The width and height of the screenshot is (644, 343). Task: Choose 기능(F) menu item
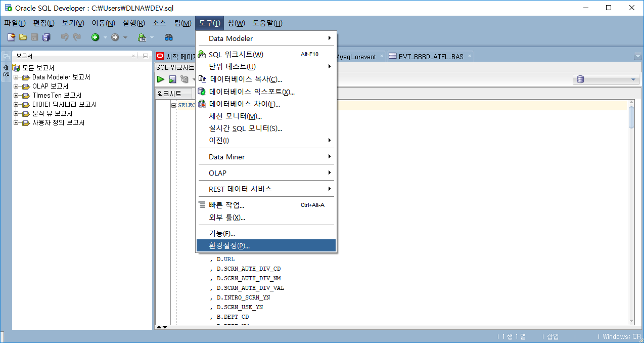point(266,233)
